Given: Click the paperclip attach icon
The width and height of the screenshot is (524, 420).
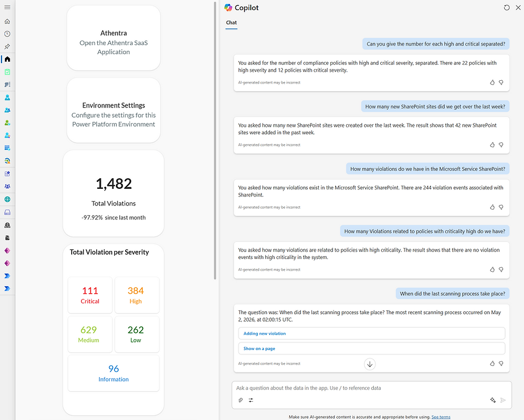Looking at the screenshot, I should point(241,400).
